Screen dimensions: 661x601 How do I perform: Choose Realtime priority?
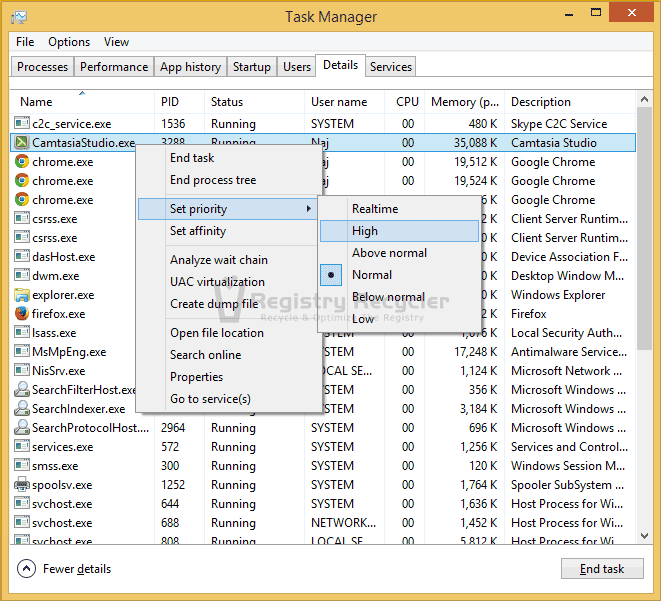[x=399, y=209]
